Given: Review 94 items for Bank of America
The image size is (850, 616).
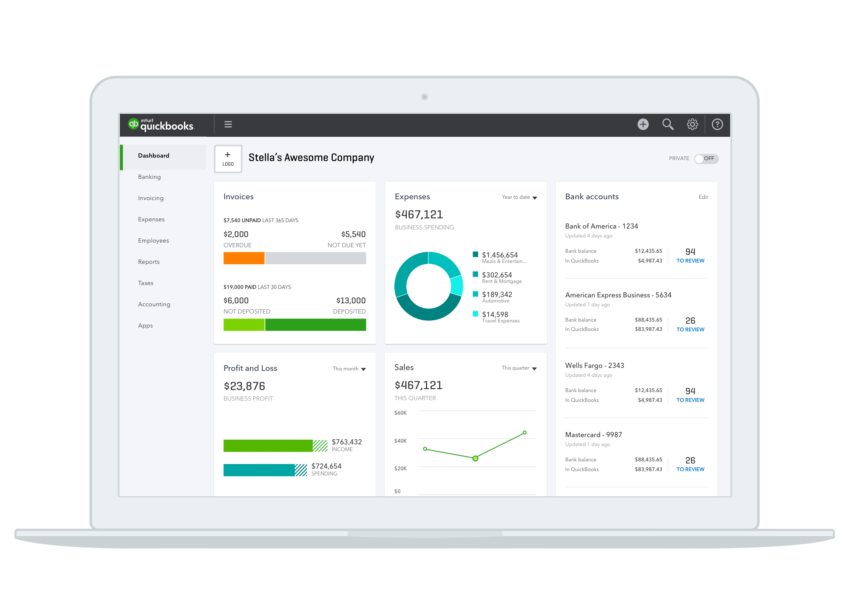Looking at the screenshot, I should (690, 255).
